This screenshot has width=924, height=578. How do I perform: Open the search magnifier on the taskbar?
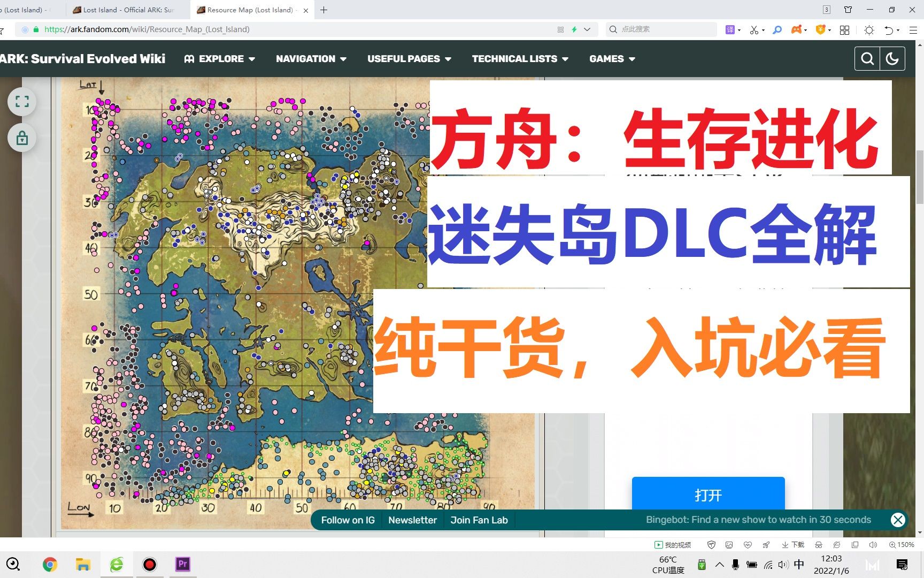tap(13, 564)
